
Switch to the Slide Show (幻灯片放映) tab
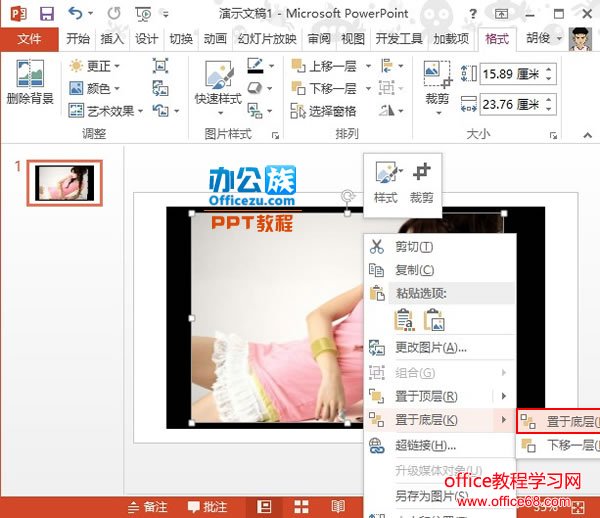pos(267,39)
